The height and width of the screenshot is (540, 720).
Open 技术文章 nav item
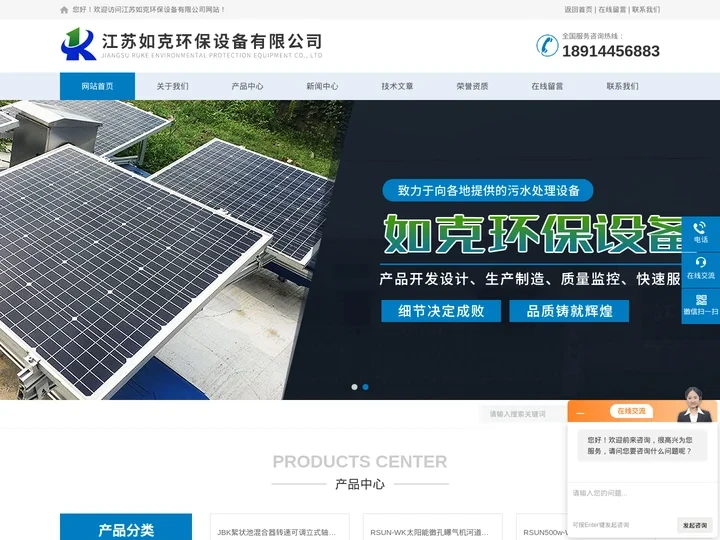397,86
